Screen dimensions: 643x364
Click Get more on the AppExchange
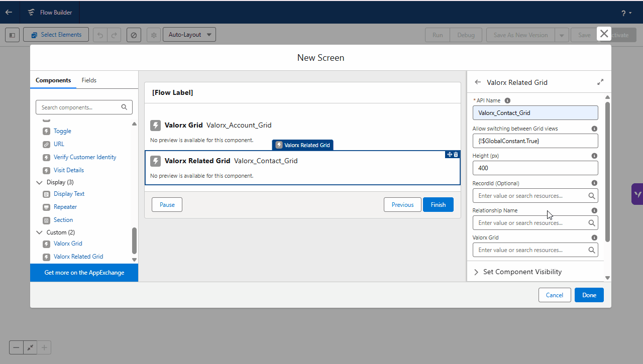pyautogui.click(x=84, y=273)
